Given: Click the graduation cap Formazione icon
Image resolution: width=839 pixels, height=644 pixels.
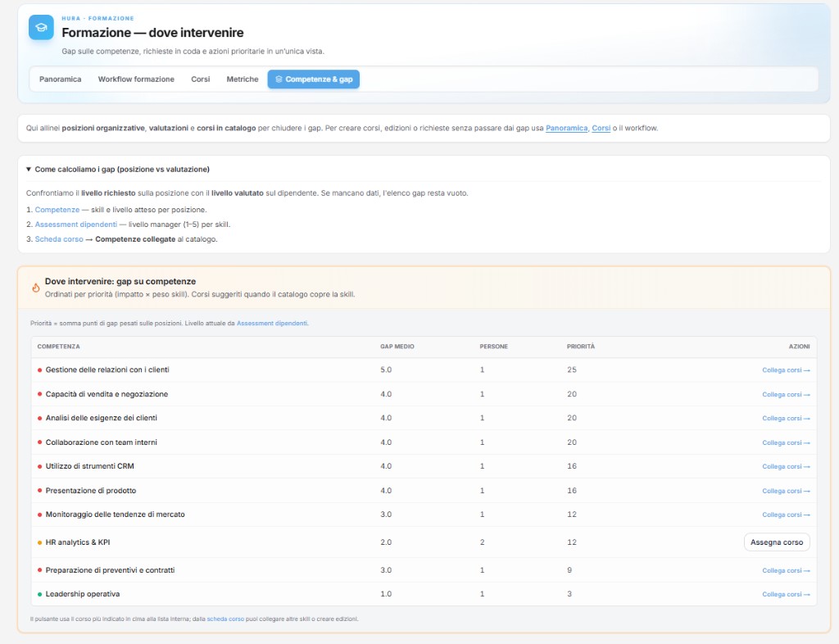Looking at the screenshot, I should [41, 27].
